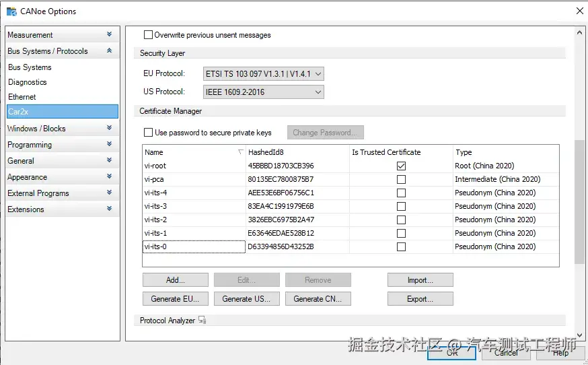588x365 pixels.
Task: Click hash value 80135EC7800875B7
Action: 281,180
